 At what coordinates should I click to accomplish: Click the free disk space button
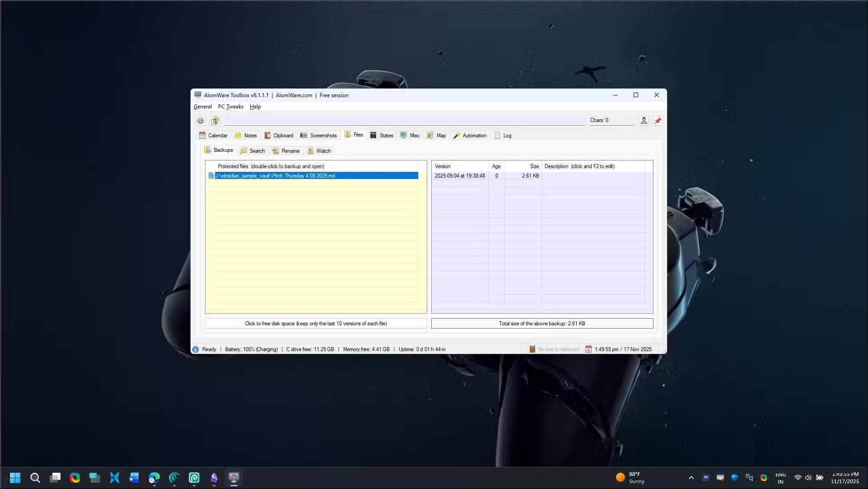pos(316,324)
